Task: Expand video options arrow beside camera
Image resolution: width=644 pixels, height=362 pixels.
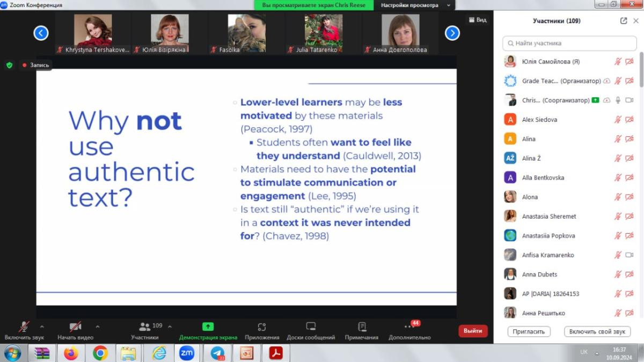Action: tap(98, 326)
